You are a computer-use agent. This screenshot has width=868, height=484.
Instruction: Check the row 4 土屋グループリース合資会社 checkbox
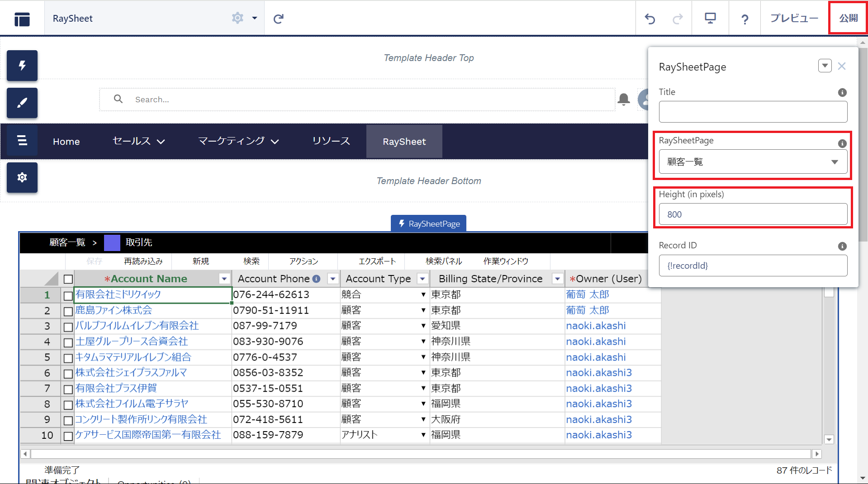pos(68,342)
